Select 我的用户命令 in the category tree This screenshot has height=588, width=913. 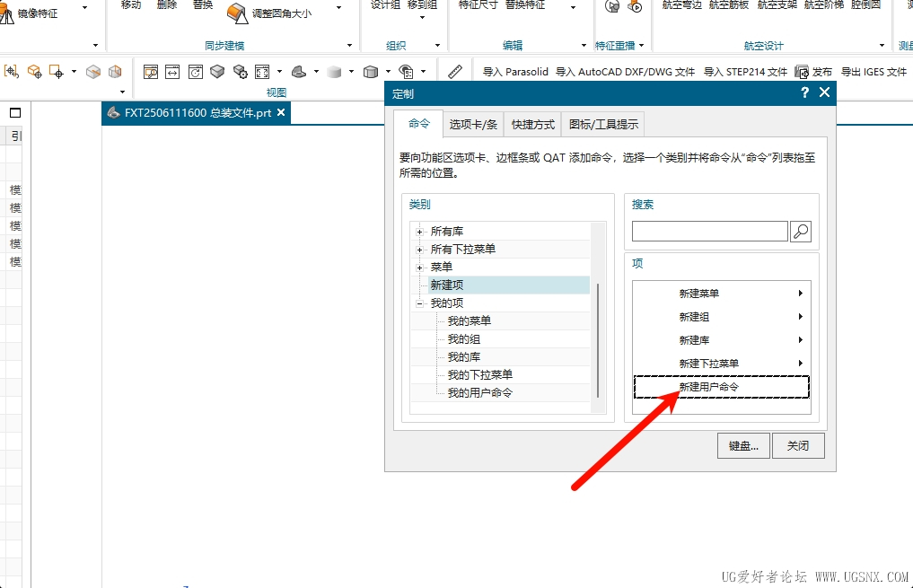point(479,393)
